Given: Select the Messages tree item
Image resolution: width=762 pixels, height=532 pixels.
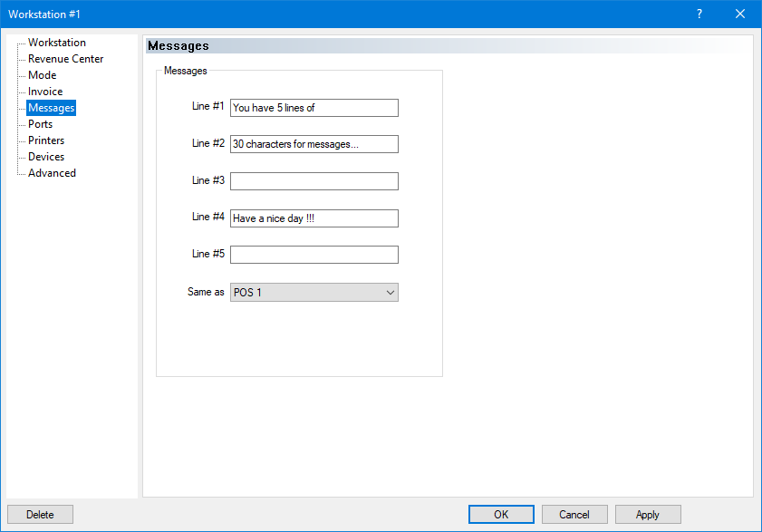Looking at the screenshot, I should tap(51, 108).
